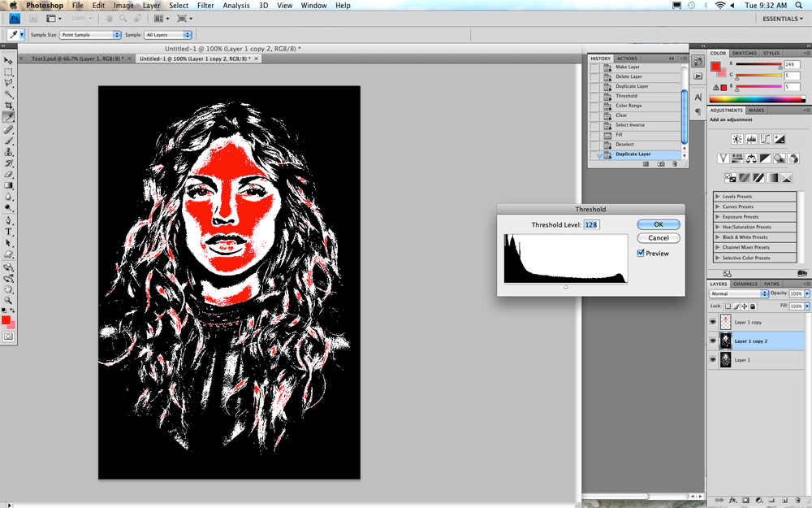Click the Threshold Level input field
Viewport: 812px width, 508px height.
coord(591,224)
